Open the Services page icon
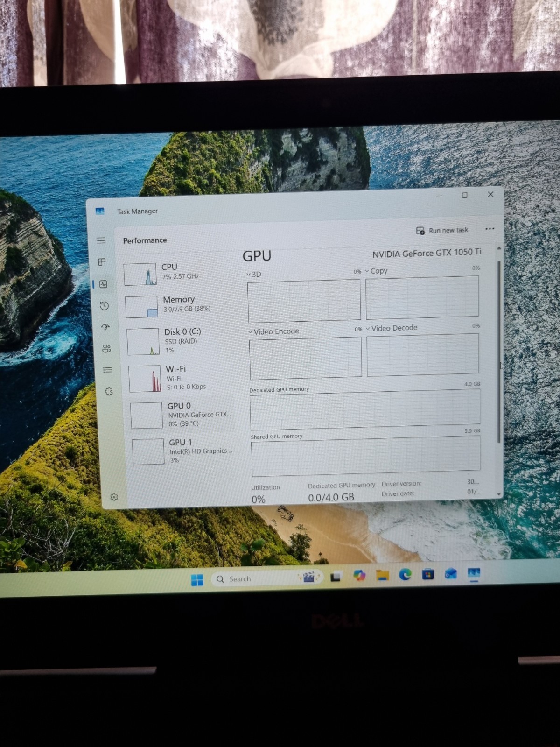Image resolution: width=560 pixels, height=747 pixels. point(109,391)
